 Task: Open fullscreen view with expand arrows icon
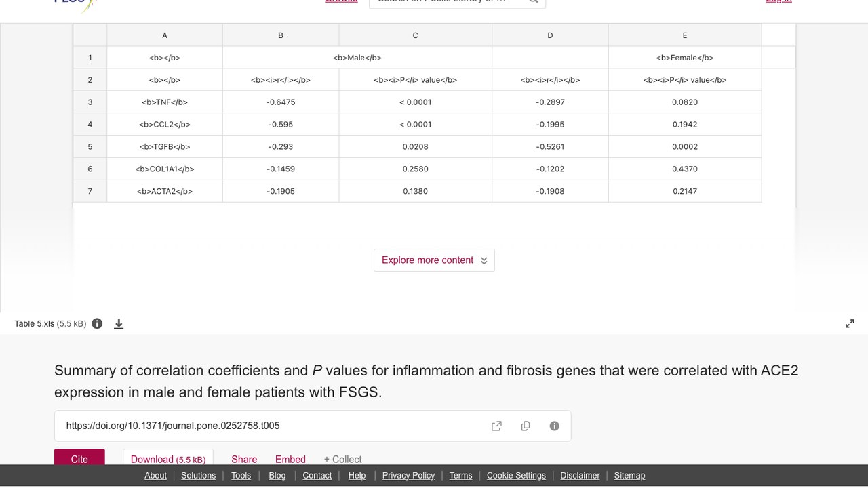pos(850,324)
